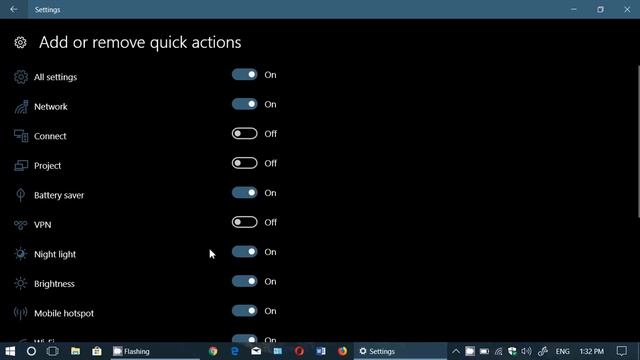Click the All settings gear icon
The image size is (640, 360).
point(21,77)
